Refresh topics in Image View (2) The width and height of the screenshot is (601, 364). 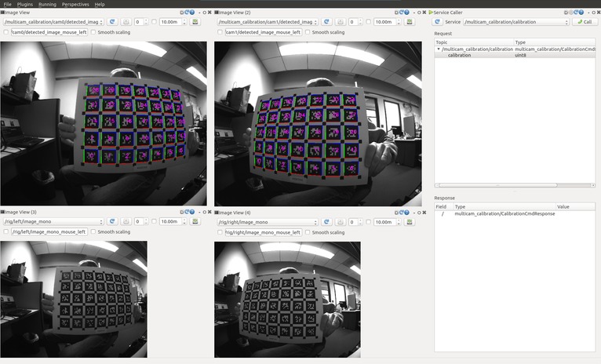click(x=326, y=22)
